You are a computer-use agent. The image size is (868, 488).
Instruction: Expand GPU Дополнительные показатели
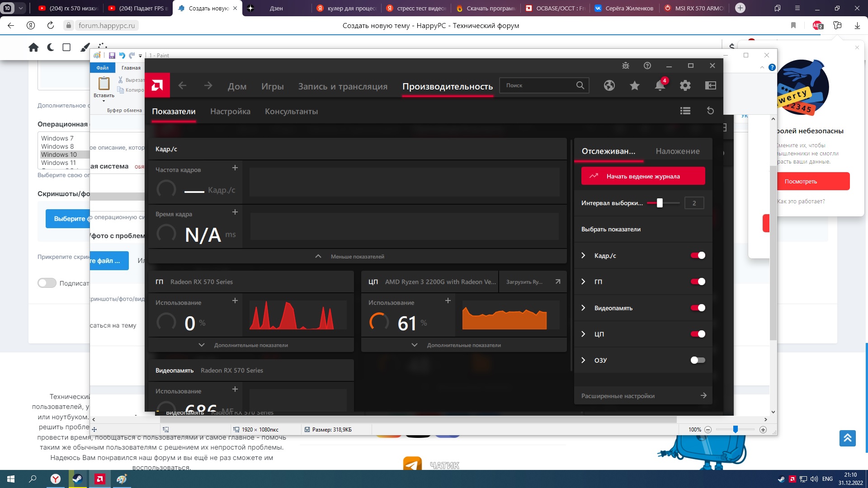point(251,345)
